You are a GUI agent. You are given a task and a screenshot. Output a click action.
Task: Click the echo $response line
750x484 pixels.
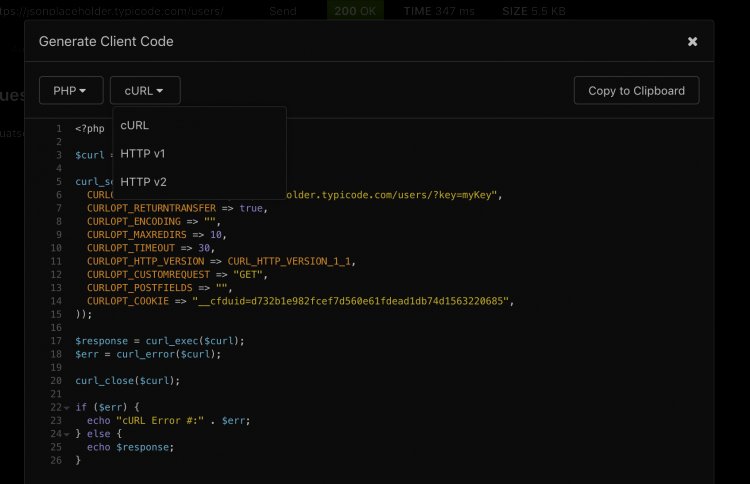pyautogui.click(x=130, y=447)
